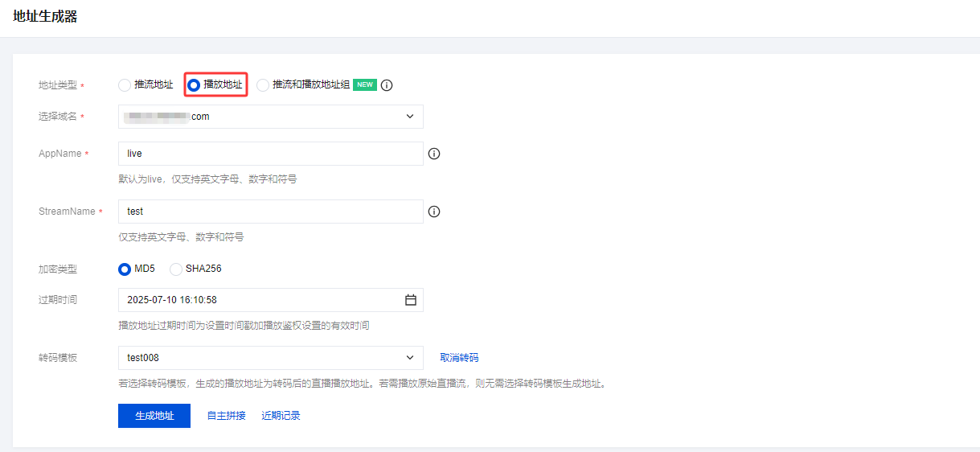This screenshot has width=980, height=452.
Task: Click the AppName input field containing live
Action: [270, 154]
